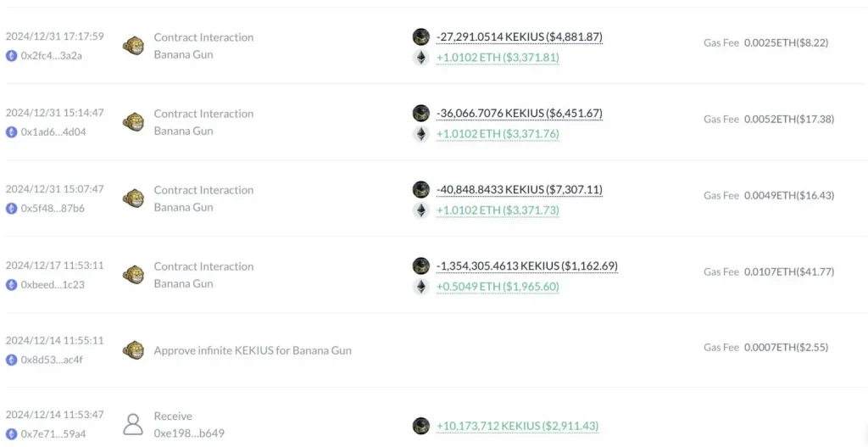
Task: Click Banana Gun icon on Approve infinite row
Action: [x=133, y=350]
